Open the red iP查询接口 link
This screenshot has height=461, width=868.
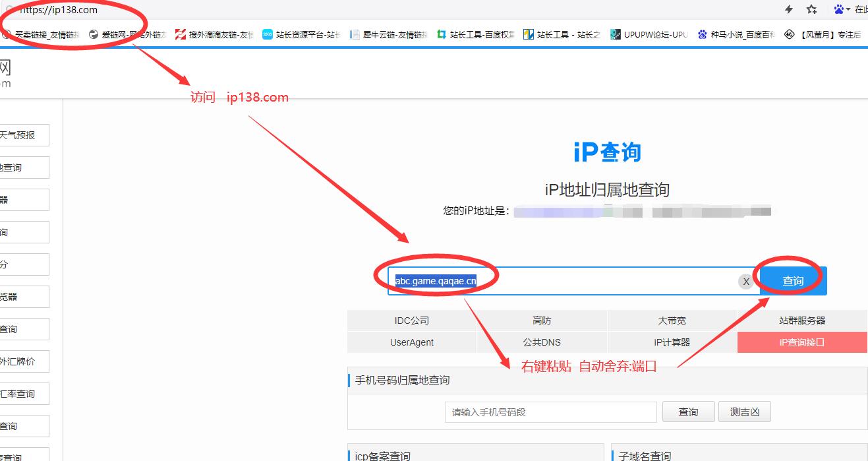point(802,342)
